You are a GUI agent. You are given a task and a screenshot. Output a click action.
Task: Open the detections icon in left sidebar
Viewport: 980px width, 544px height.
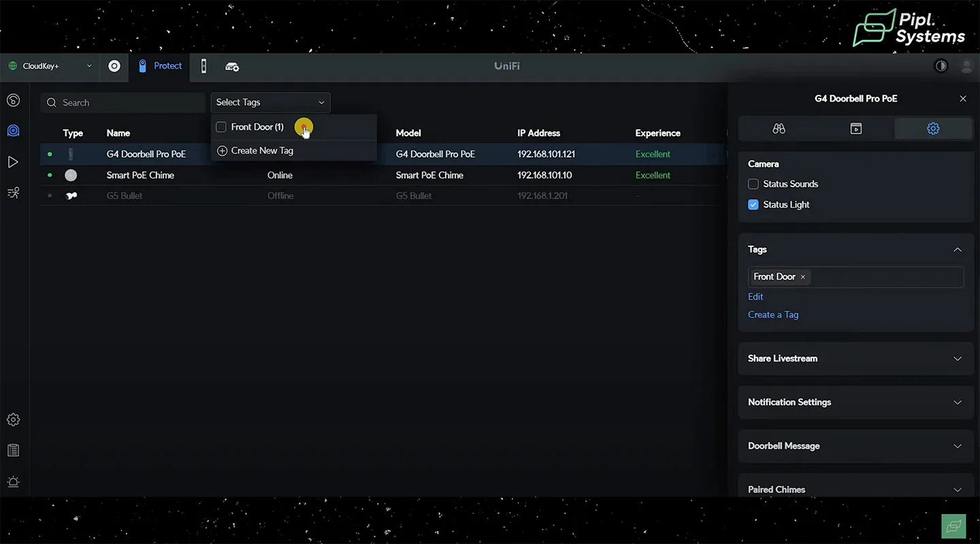[13, 193]
